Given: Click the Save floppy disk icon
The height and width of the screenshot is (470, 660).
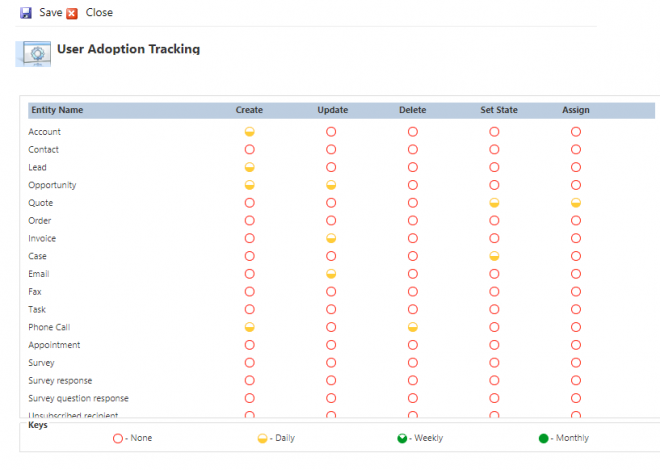Looking at the screenshot, I should point(25,13).
